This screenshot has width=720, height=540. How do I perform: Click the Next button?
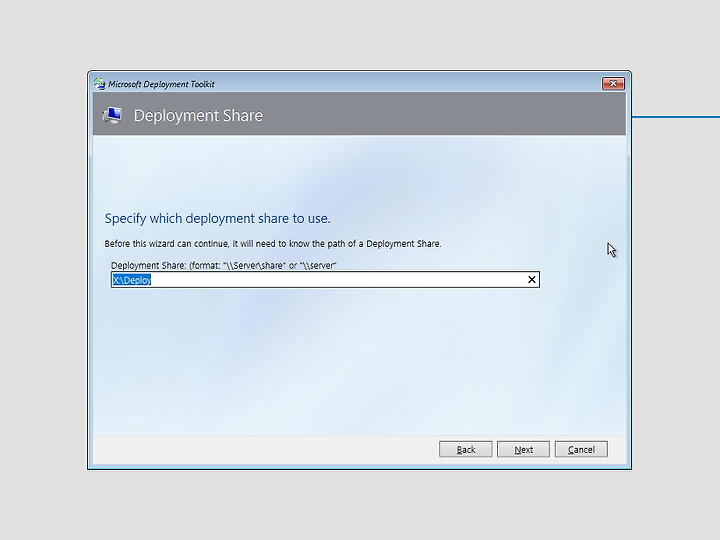(523, 449)
